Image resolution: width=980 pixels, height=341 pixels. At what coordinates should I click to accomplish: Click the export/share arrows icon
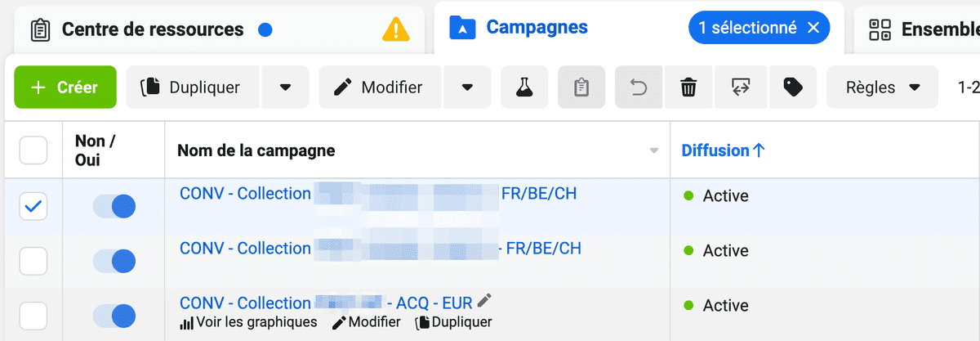pos(741,87)
